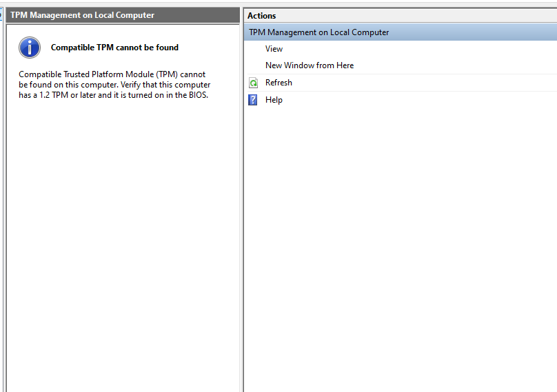The height and width of the screenshot is (392, 557).
Task: Click the blue Help question mark icon
Action: (x=252, y=100)
